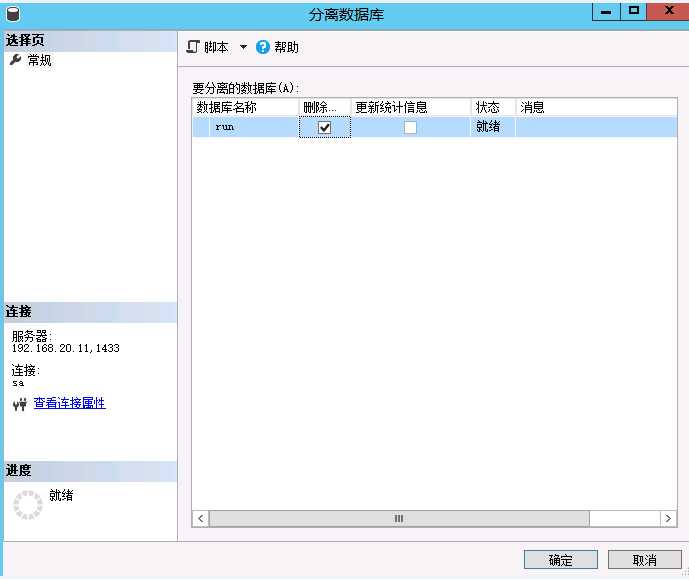The image size is (689, 579).
Task: Click the 更新统计信息 column header
Action: tap(411, 107)
